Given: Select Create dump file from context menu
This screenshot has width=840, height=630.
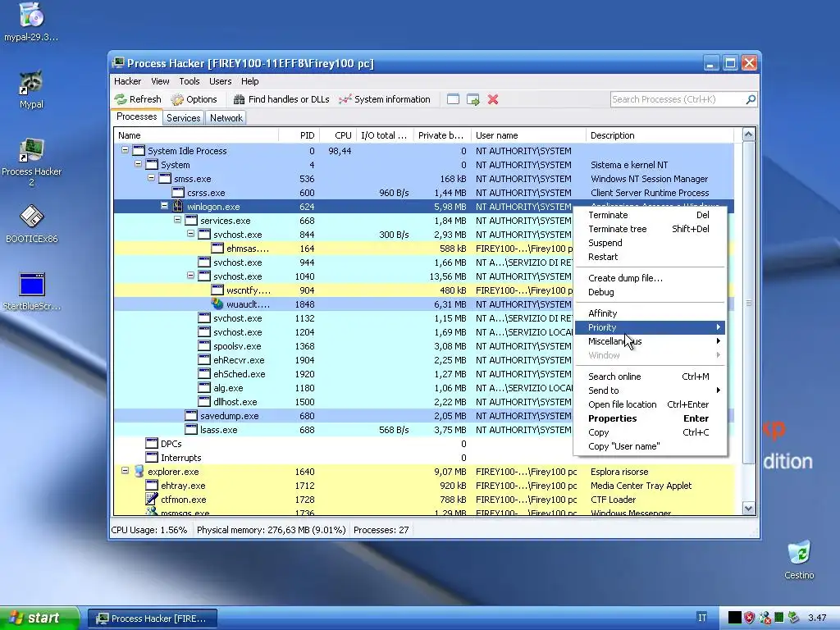Looking at the screenshot, I should (x=650, y=278).
